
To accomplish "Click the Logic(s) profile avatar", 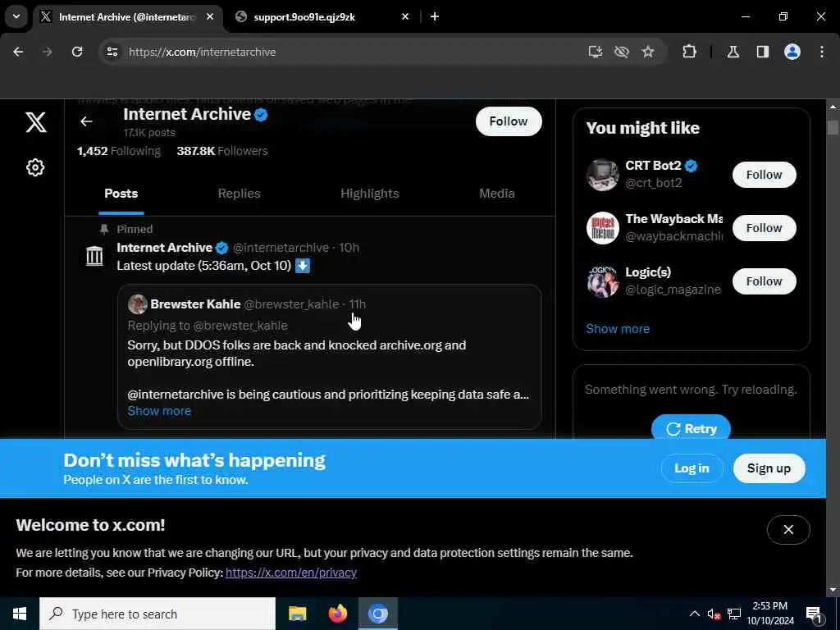I will pyautogui.click(x=603, y=281).
